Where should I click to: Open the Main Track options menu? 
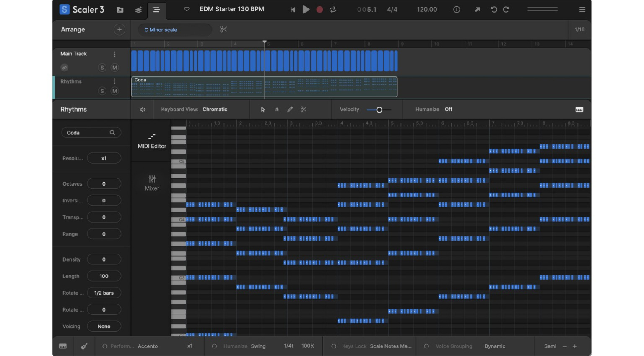tap(114, 54)
